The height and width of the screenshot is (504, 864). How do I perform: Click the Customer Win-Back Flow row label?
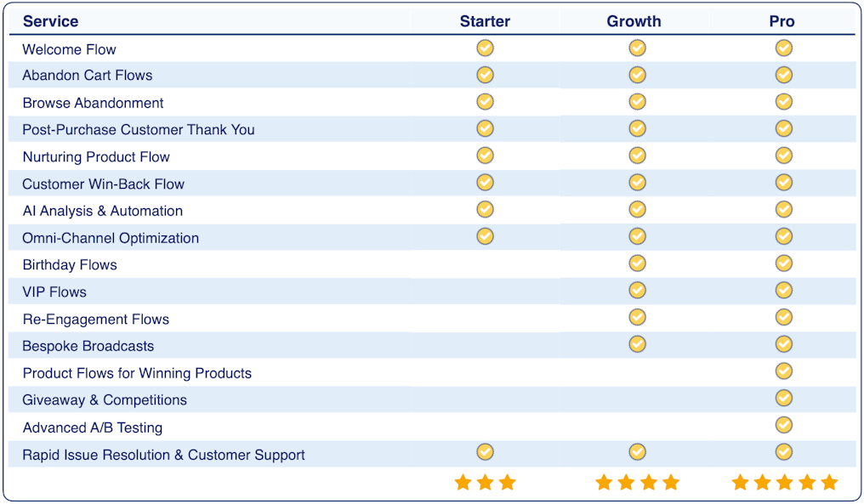click(x=103, y=184)
